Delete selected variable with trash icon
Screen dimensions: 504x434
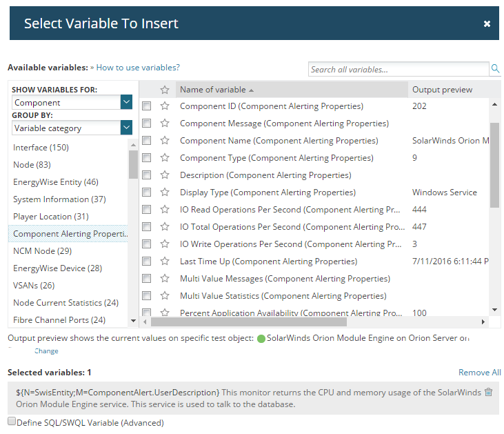[489, 392]
